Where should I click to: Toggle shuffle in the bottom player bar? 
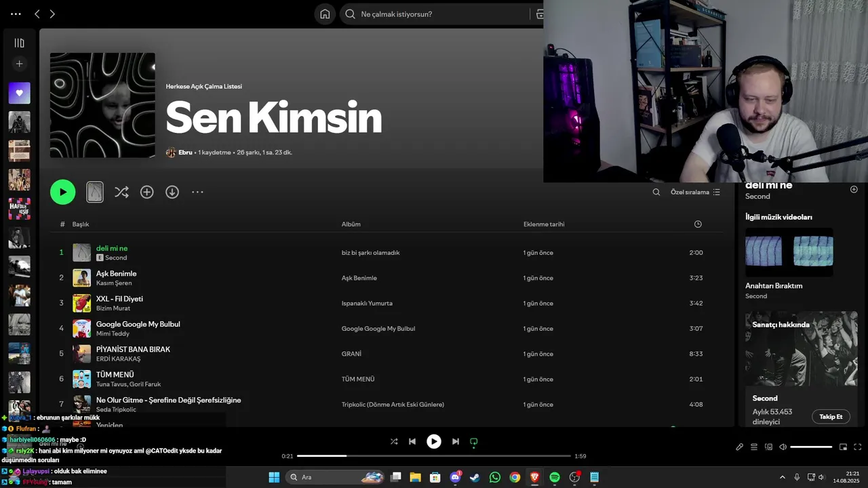point(394,441)
